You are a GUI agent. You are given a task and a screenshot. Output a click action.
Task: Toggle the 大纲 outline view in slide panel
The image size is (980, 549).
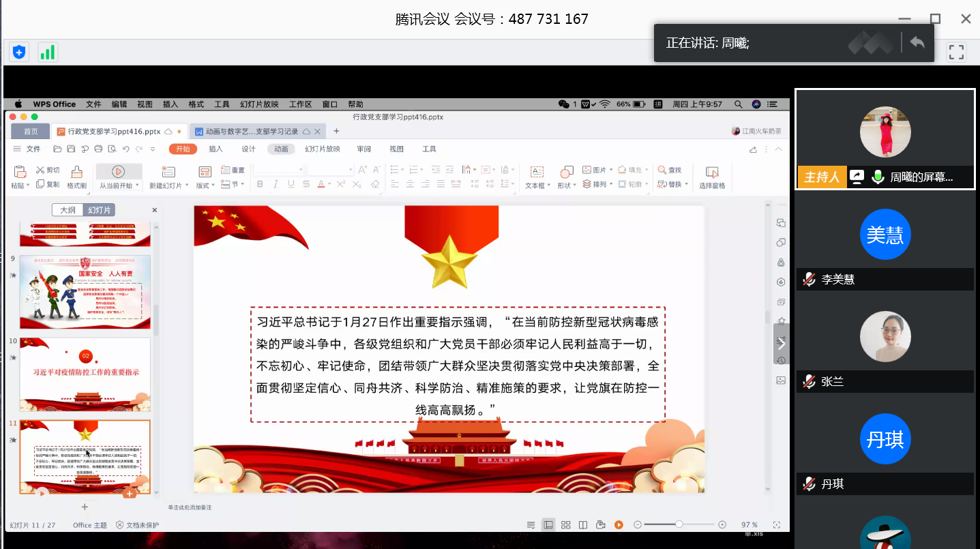pyautogui.click(x=68, y=210)
